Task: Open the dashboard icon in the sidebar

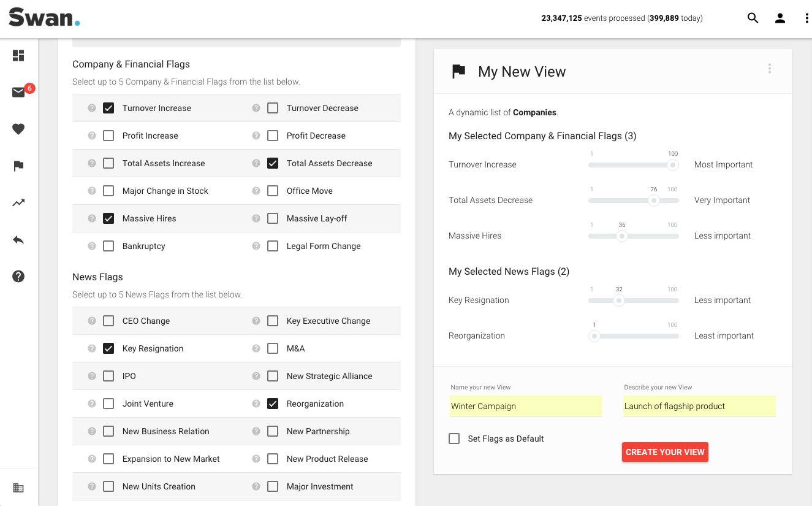Action: [x=18, y=55]
